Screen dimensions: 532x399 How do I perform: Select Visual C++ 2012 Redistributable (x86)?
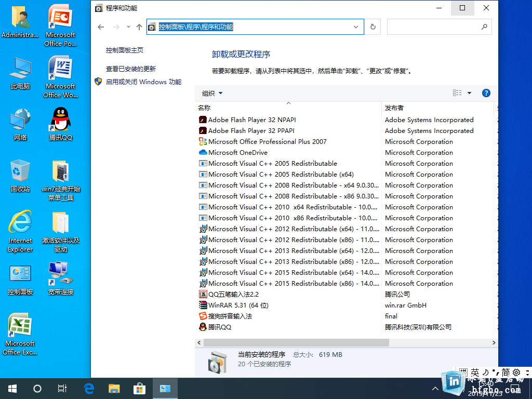pyautogui.click(x=294, y=240)
